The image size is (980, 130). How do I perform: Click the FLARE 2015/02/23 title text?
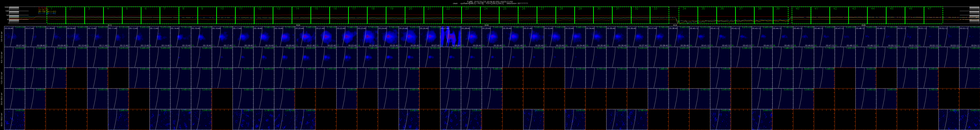click(x=490, y=2)
